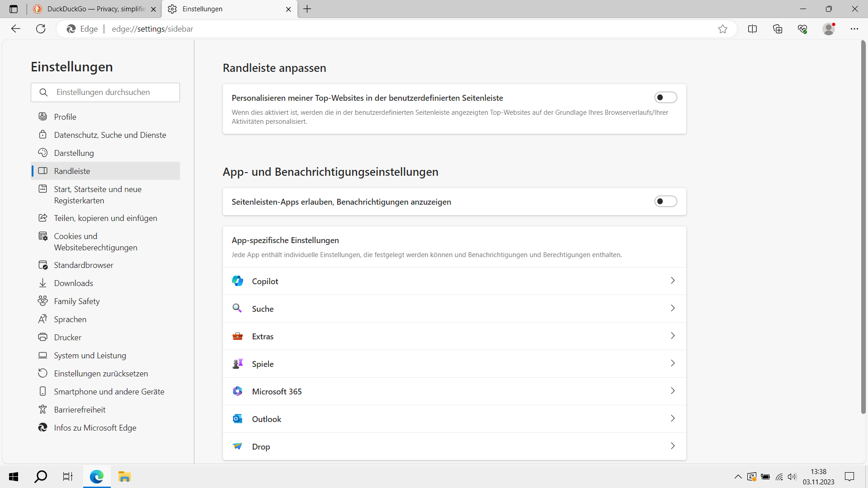Image resolution: width=868 pixels, height=488 pixels.
Task: Click the split screen icon in toolbar
Action: (x=752, y=29)
